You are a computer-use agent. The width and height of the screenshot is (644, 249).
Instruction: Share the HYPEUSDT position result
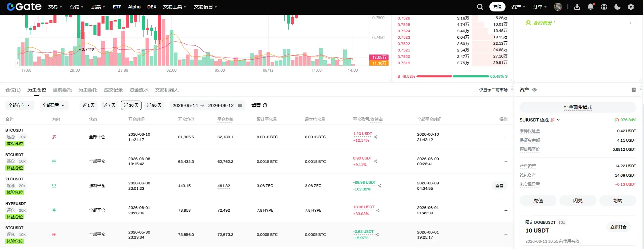pos(378,210)
